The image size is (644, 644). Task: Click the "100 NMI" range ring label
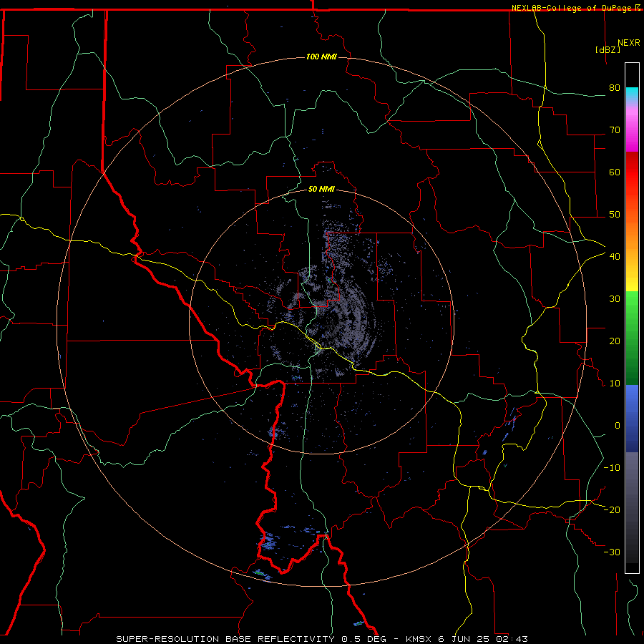(x=321, y=57)
